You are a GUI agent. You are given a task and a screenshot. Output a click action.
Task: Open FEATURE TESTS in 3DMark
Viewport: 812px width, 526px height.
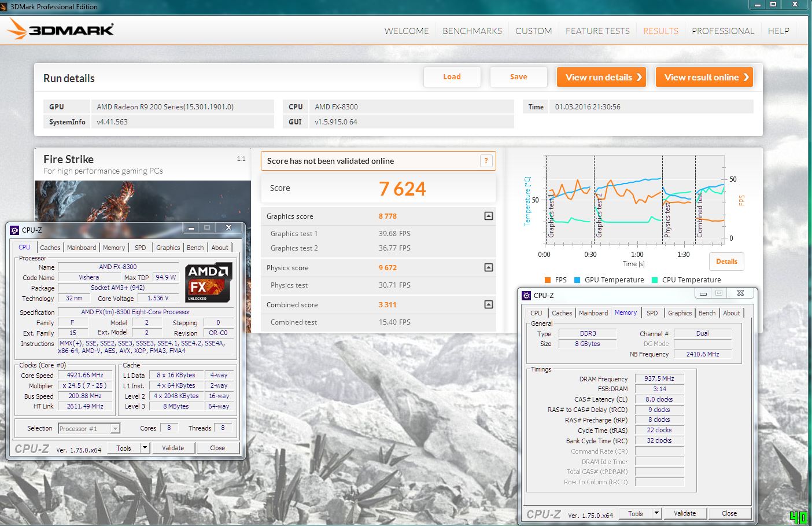coord(597,31)
